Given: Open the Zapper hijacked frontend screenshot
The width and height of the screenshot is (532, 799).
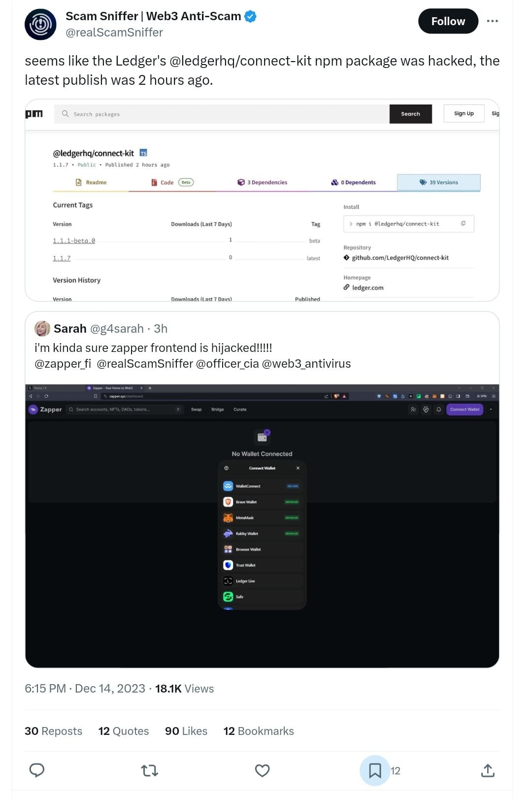Looking at the screenshot, I should [262, 525].
